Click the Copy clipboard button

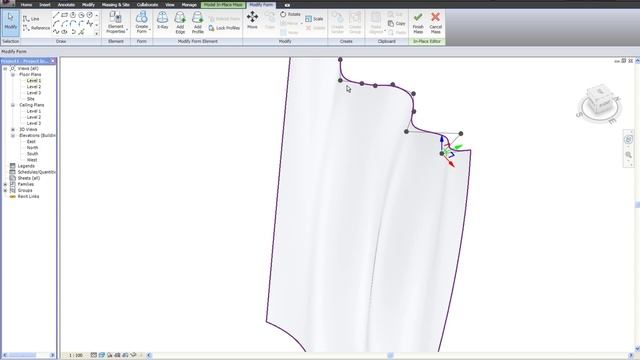pyautogui.click(x=397, y=24)
